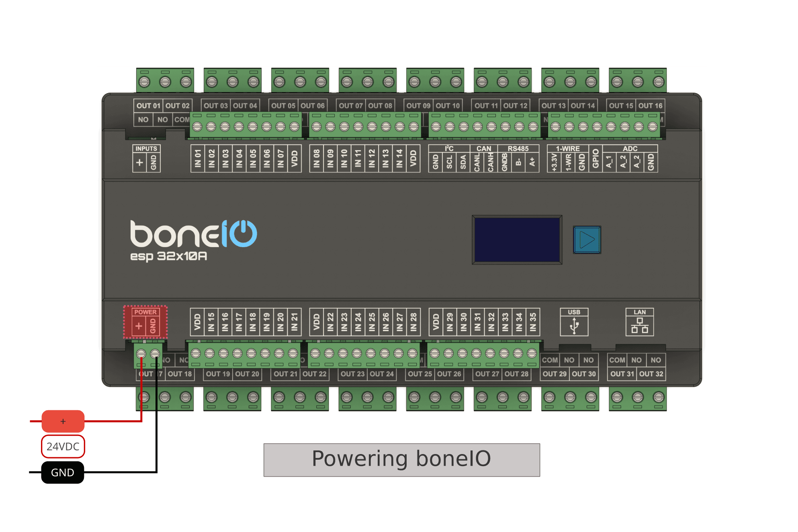Click the USB symbol icon
The height and width of the screenshot is (532, 798).
tap(574, 326)
